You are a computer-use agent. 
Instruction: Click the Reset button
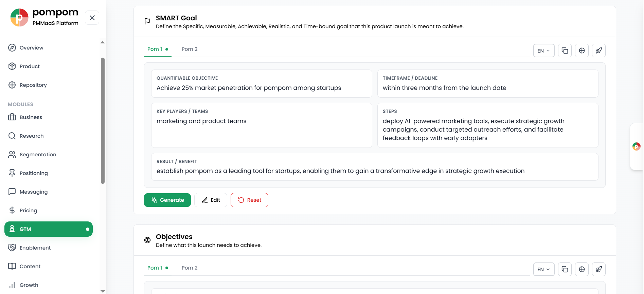pos(249,200)
